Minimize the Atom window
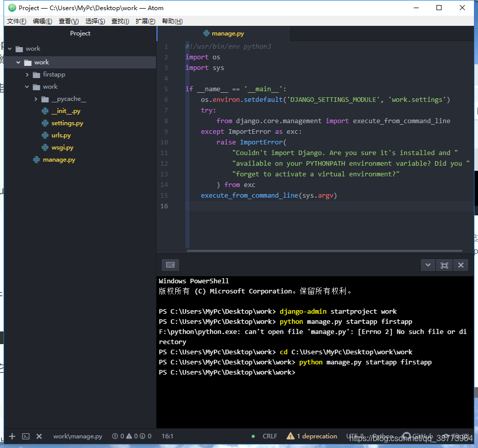The height and width of the screenshot is (448, 478). pyautogui.click(x=416, y=8)
